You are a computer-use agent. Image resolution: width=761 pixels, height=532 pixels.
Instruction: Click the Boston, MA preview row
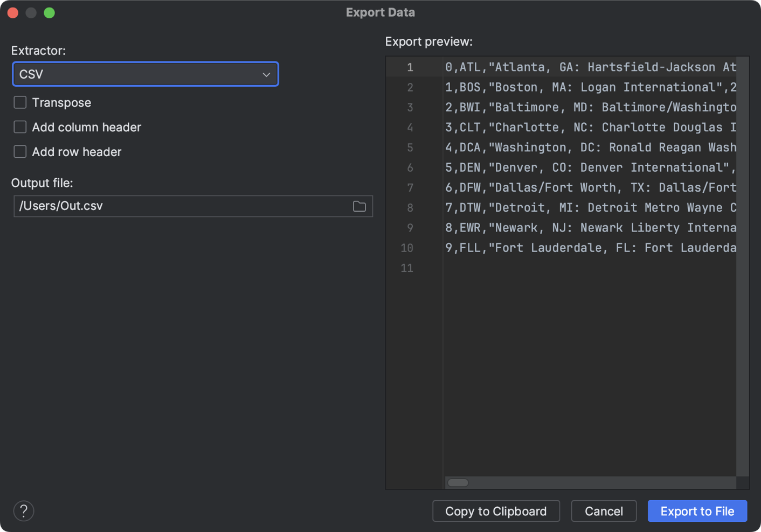tap(590, 87)
